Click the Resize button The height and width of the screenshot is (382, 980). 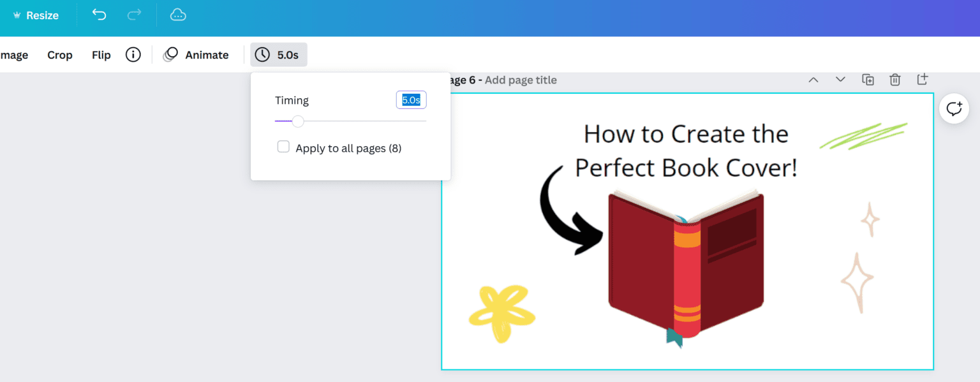[x=35, y=15]
